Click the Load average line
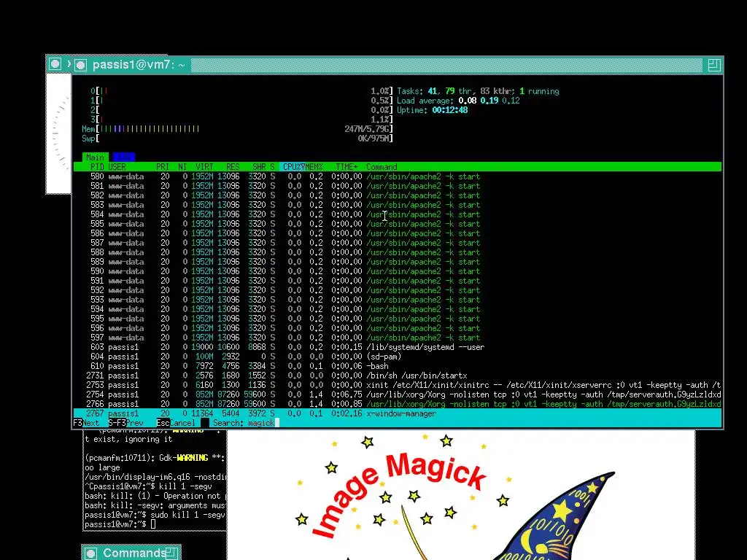The height and width of the screenshot is (560, 747). click(458, 101)
